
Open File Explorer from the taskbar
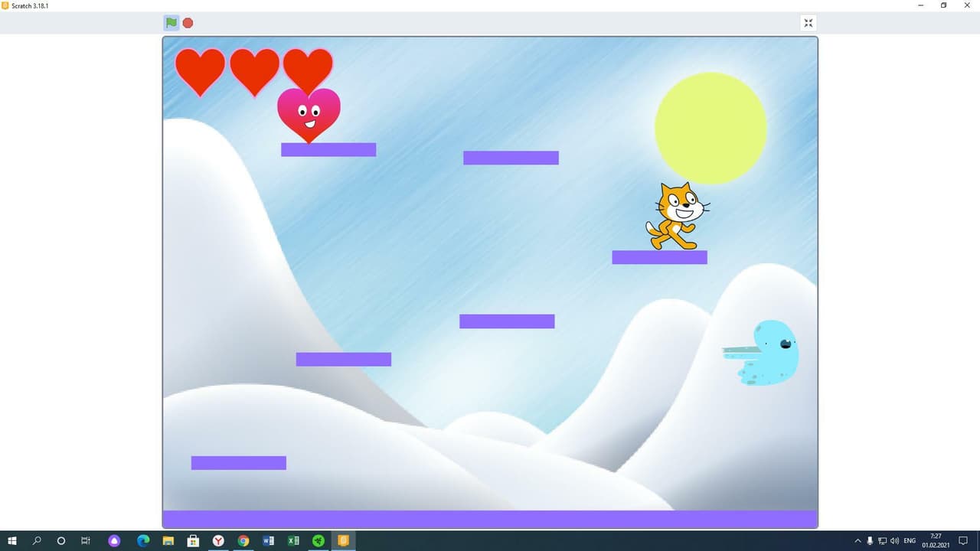(168, 541)
